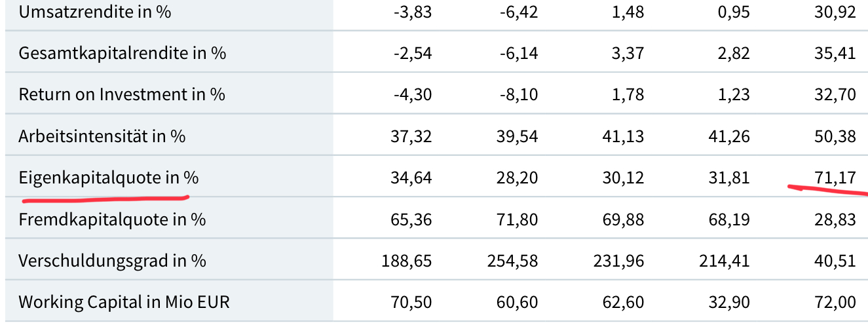Select the Gesamtkapitalrendite in % row label
868x323 pixels.
click(x=123, y=54)
